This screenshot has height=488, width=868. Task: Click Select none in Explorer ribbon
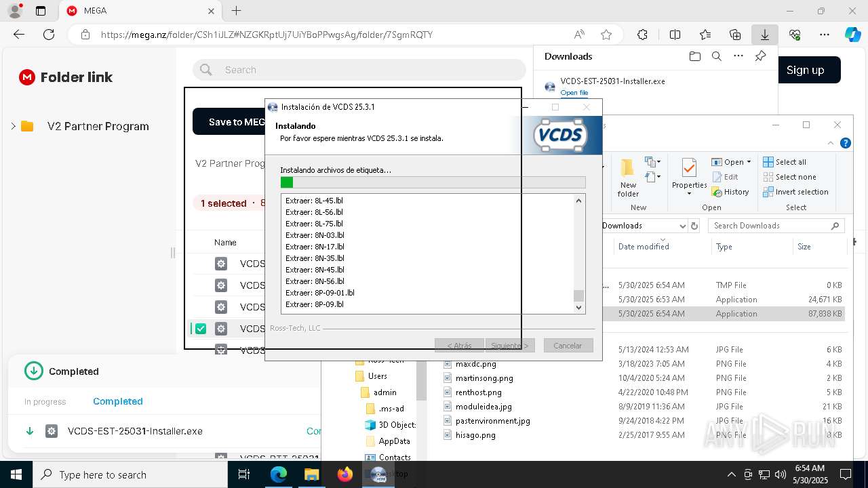pyautogui.click(x=789, y=177)
